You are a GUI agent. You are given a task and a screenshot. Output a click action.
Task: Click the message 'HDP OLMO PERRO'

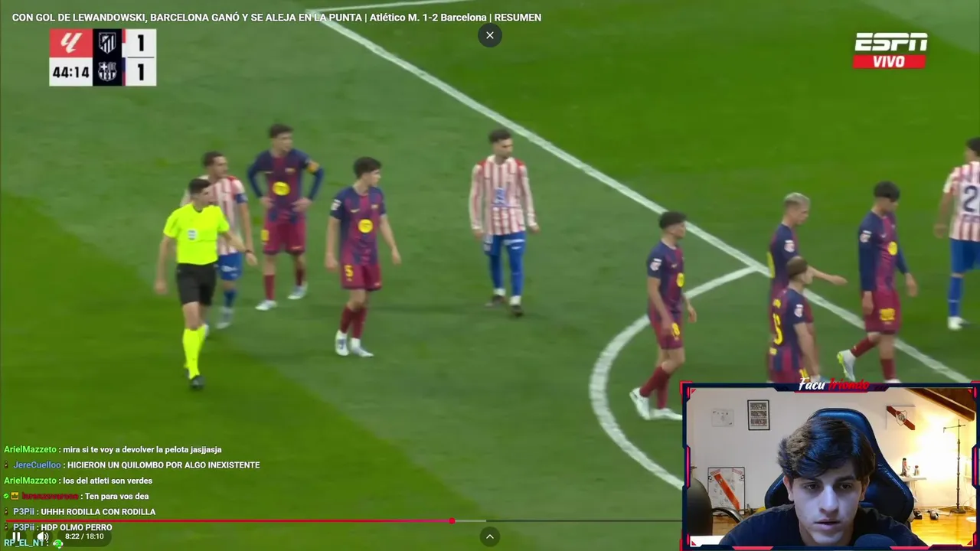tap(77, 527)
